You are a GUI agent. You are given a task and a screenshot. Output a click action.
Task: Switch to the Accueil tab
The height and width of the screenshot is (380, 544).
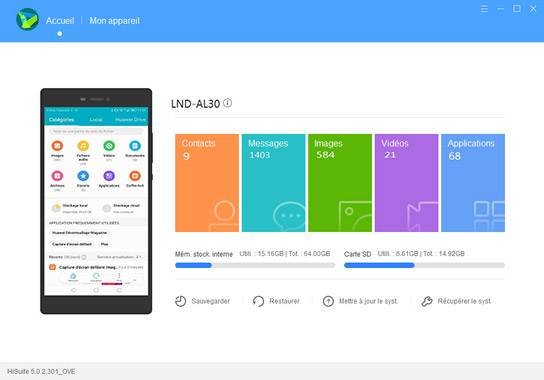[x=60, y=21]
